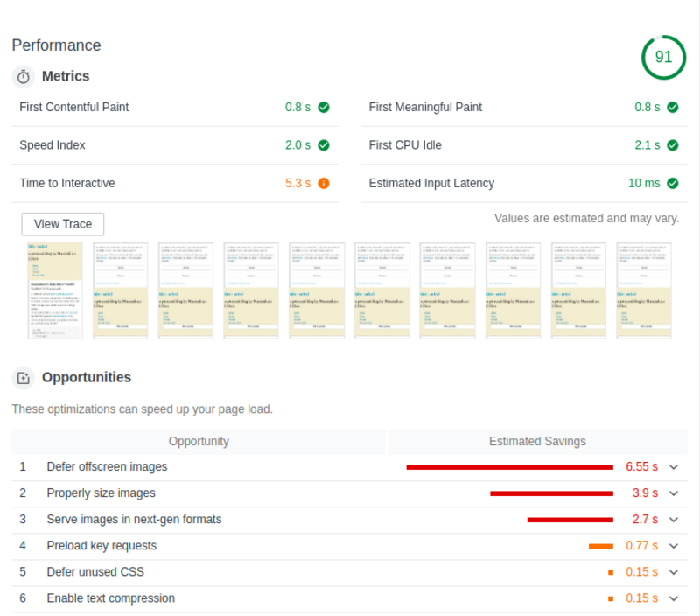
Task: Select the first filmstrip screenshot thumbnail
Action: (x=55, y=290)
